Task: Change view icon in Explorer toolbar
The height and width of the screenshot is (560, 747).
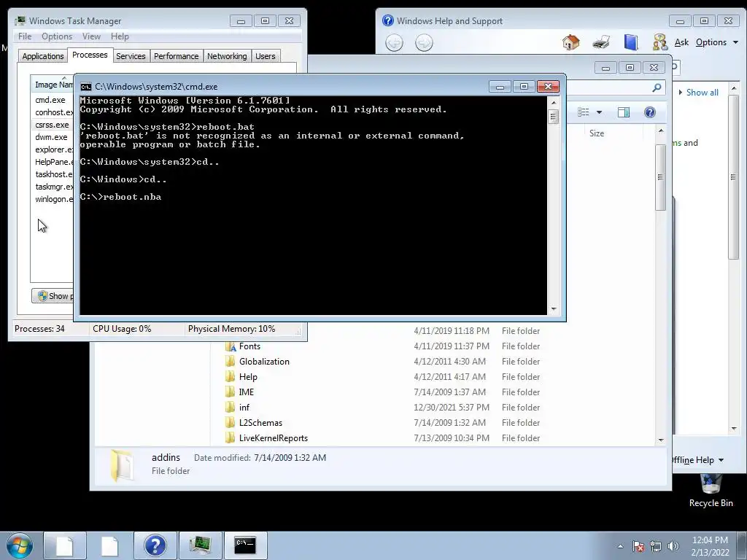Action: point(583,112)
